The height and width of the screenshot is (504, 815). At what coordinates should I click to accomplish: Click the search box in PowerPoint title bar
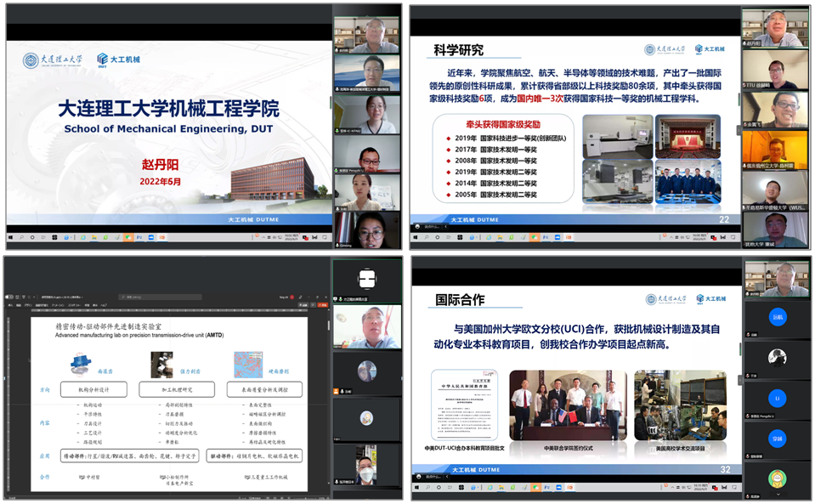tap(161, 296)
